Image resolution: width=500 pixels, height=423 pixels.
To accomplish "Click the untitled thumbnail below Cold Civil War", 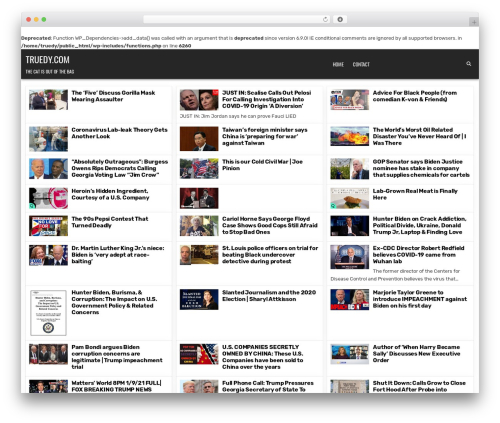I will tap(199, 198).
